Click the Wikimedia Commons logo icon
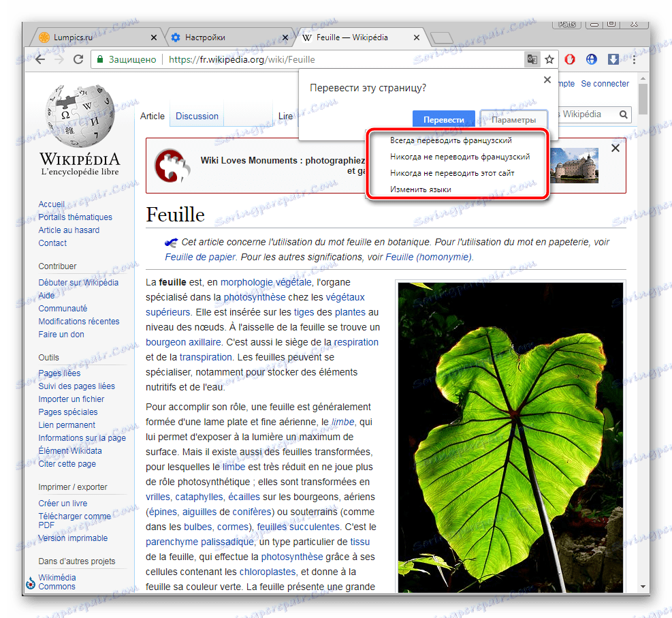The height and width of the screenshot is (618, 672). point(31,583)
